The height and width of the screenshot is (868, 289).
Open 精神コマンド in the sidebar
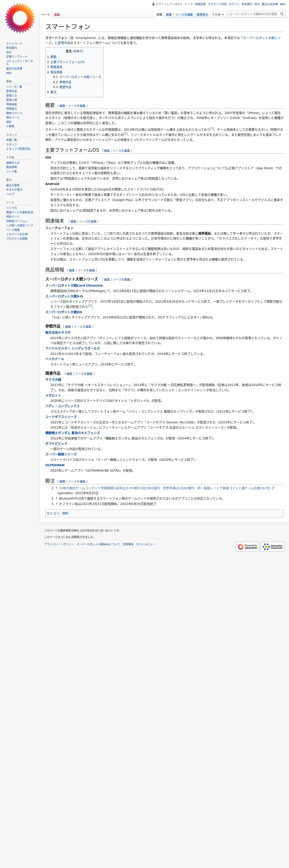(x=14, y=113)
